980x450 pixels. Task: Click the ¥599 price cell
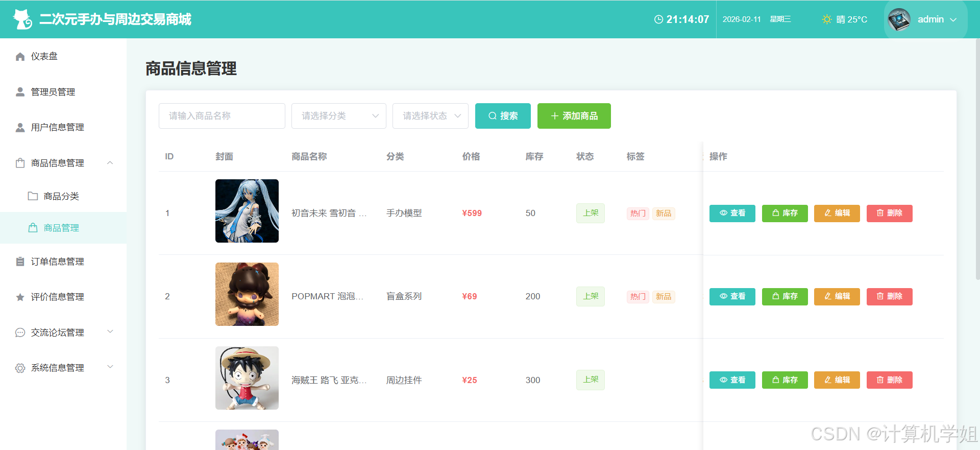pos(472,214)
